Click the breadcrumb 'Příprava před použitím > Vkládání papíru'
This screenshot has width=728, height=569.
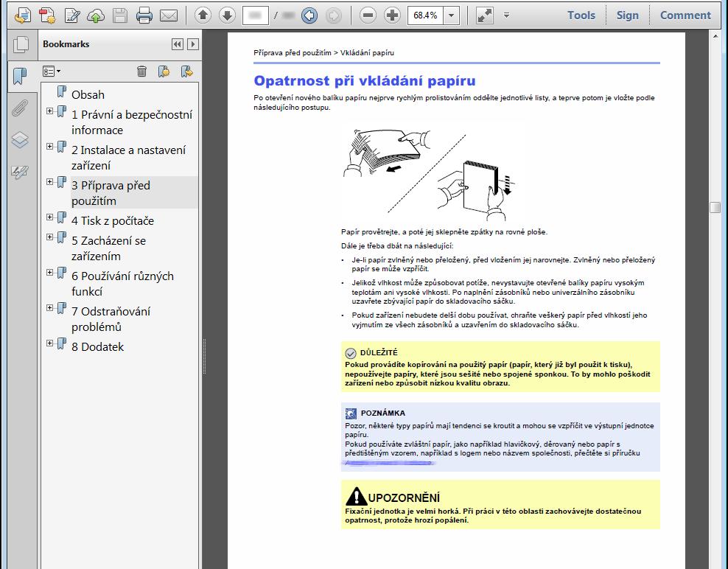(323, 53)
